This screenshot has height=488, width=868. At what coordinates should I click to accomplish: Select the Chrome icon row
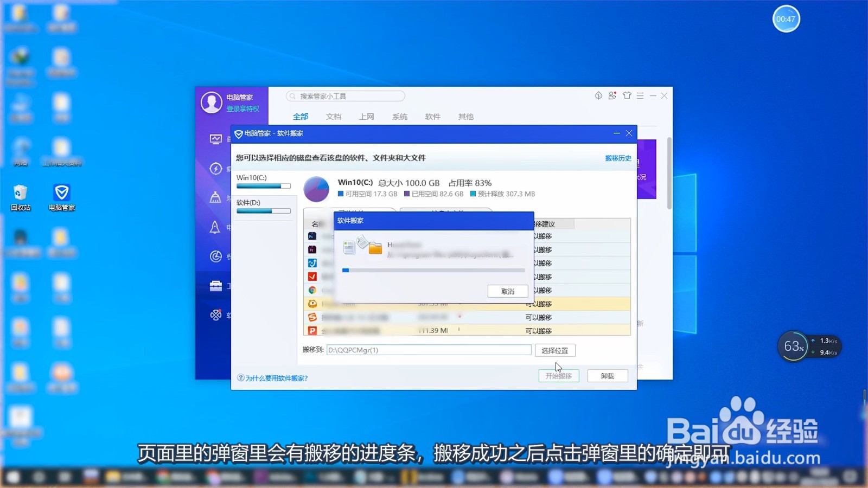pyautogui.click(x=312, y=290)
